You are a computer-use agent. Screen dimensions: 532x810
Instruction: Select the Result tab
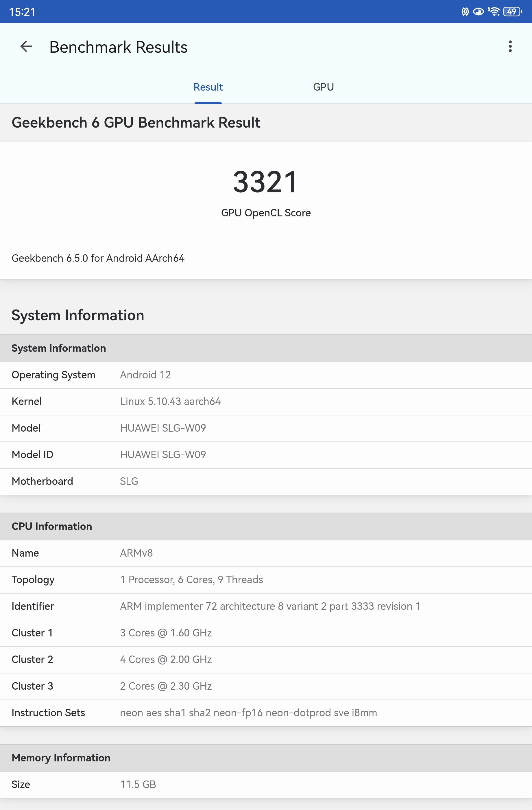click(x=208, y=87)
